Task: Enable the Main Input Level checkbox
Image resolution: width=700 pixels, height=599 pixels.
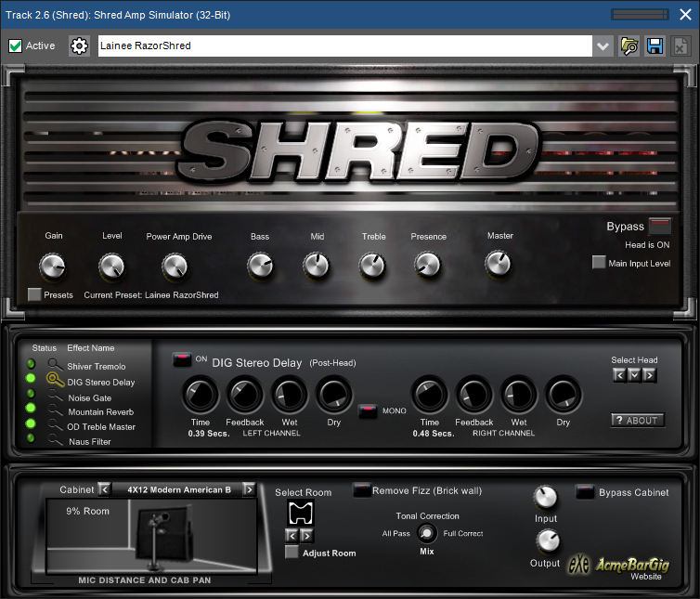Action: coord(599,262)
